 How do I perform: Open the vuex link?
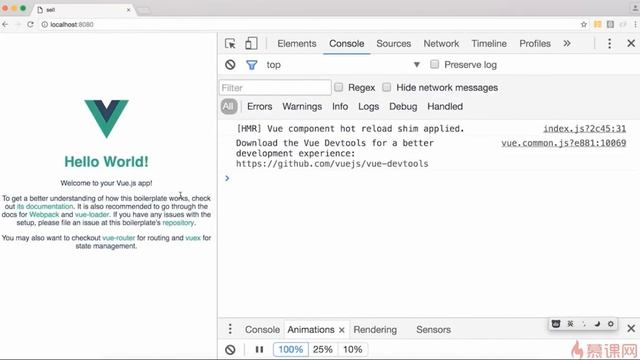193,238
